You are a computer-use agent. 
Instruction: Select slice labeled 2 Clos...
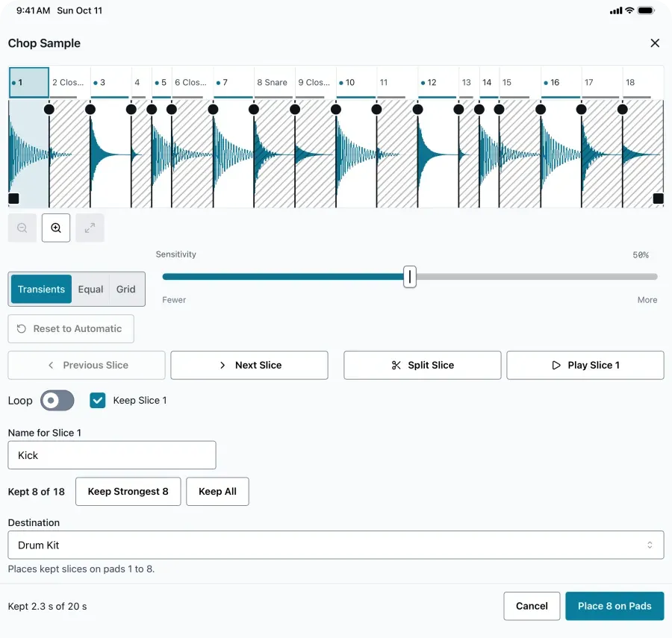point(69,82)
